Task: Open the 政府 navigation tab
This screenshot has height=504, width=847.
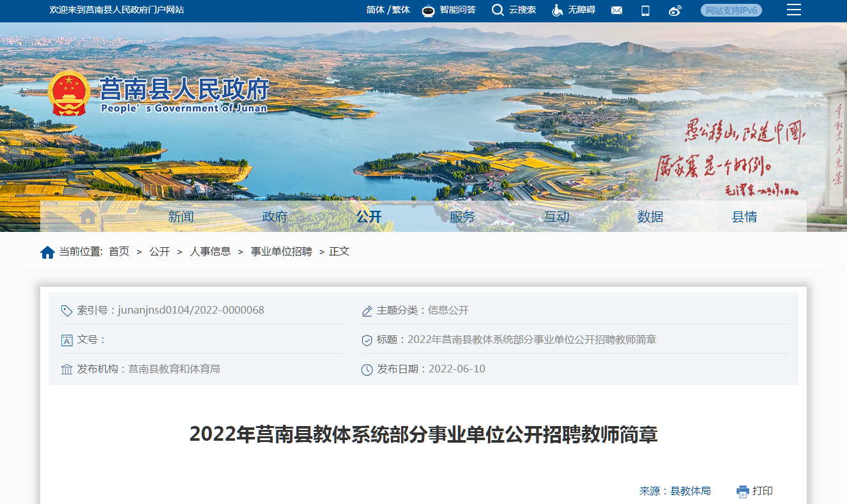Action: click(x=275, y=217)
